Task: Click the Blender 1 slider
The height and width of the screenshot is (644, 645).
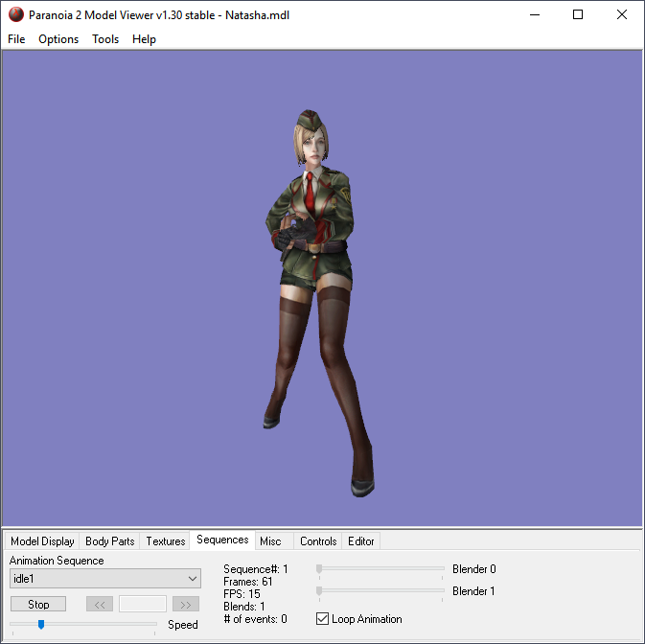Action: [380, 591]
